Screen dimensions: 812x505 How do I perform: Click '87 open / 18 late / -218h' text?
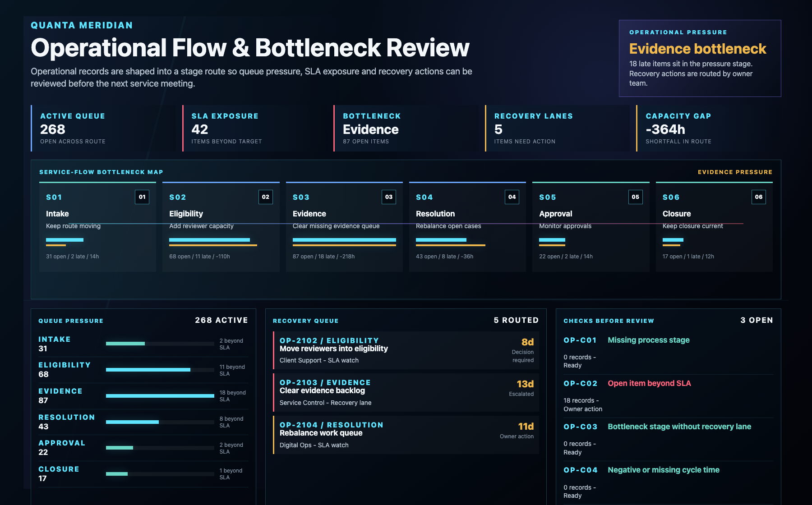point(323,257)
